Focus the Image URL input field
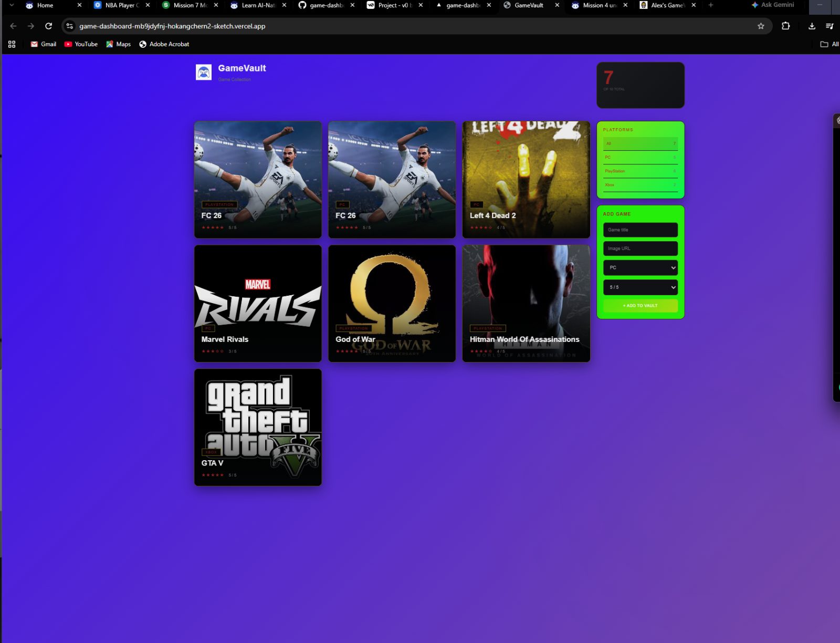The image size is (840, 643). [640, 248]
